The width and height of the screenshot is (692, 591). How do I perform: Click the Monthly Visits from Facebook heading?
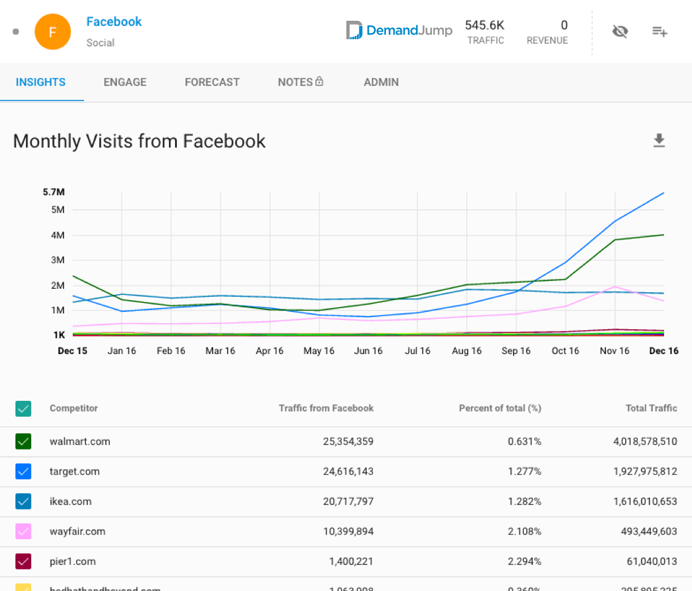tap(139, 142)
